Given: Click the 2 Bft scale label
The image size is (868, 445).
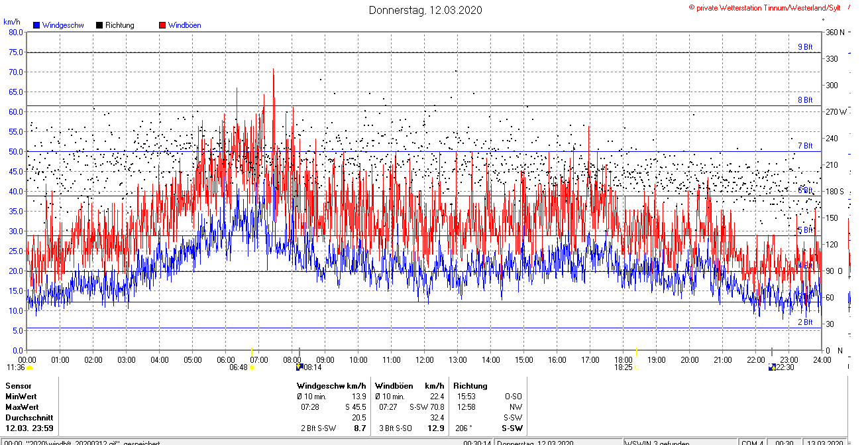Looking at the screenshot, I should tap(805, 322).
